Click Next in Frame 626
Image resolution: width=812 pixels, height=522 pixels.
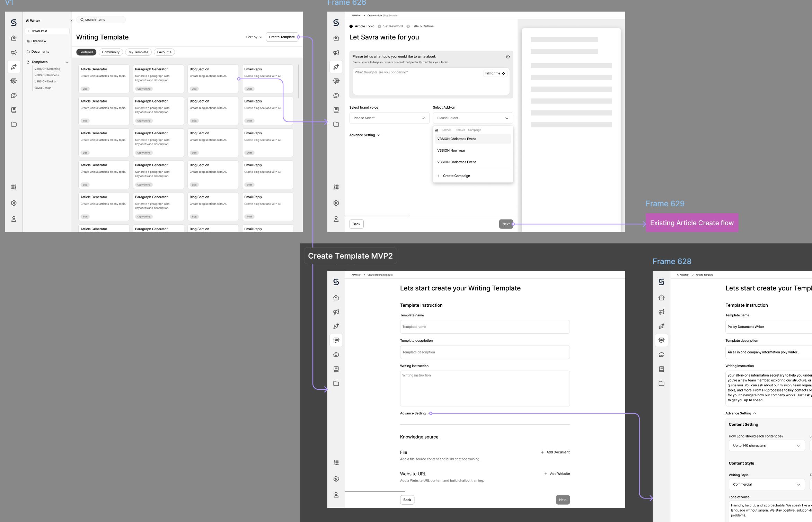506,224
